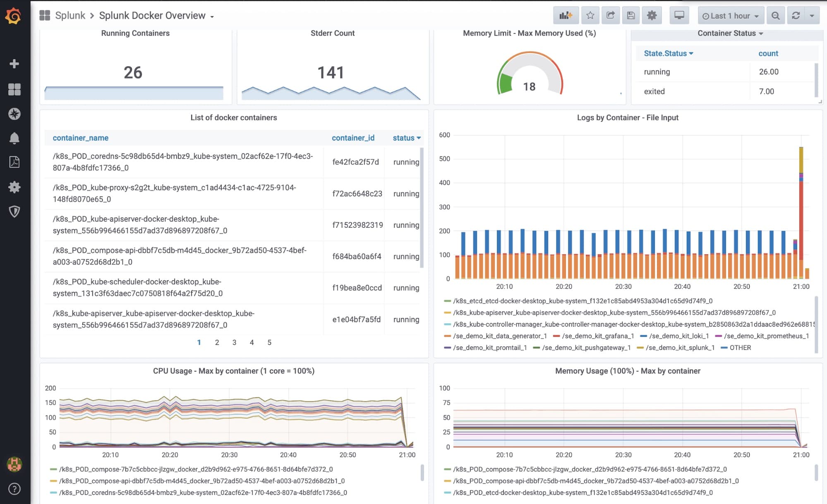Star this dashboard as favorite
The height and width of the screenshot is (504, 827).
click(590, 16)
